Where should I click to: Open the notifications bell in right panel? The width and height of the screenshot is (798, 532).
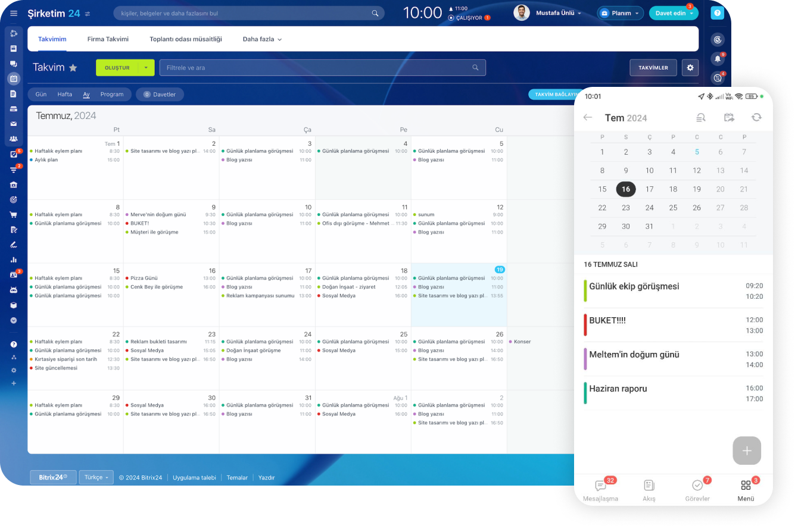(x=718, y=59)
